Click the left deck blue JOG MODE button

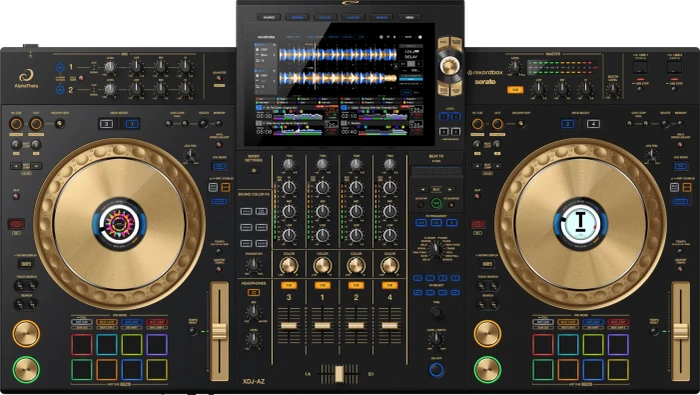point(219,166)
